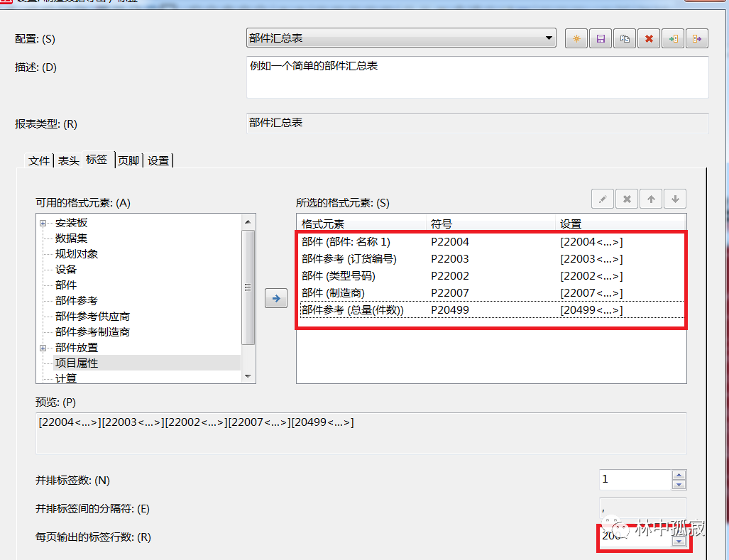Switch to the 表头 tab
The image size is (729, 560).
click(x=67, y=160)
